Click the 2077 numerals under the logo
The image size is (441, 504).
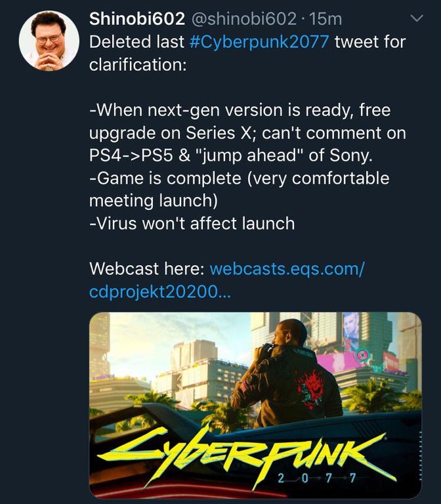pyautogui.click(x=315, y=477)
